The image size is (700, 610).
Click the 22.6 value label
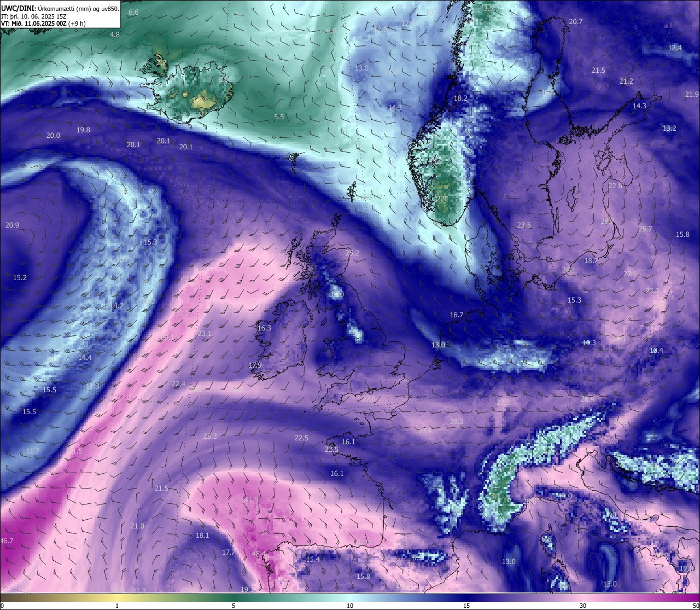click(615, 185)
